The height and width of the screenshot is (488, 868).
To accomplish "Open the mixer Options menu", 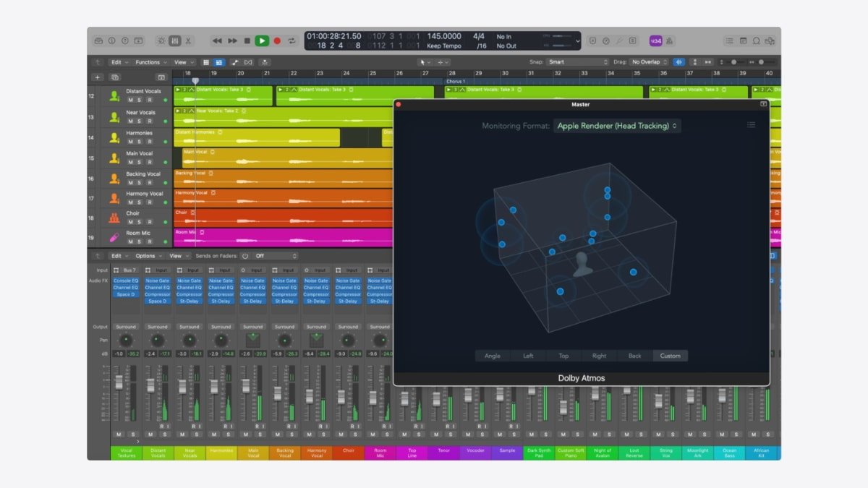I will pos(148,256).
